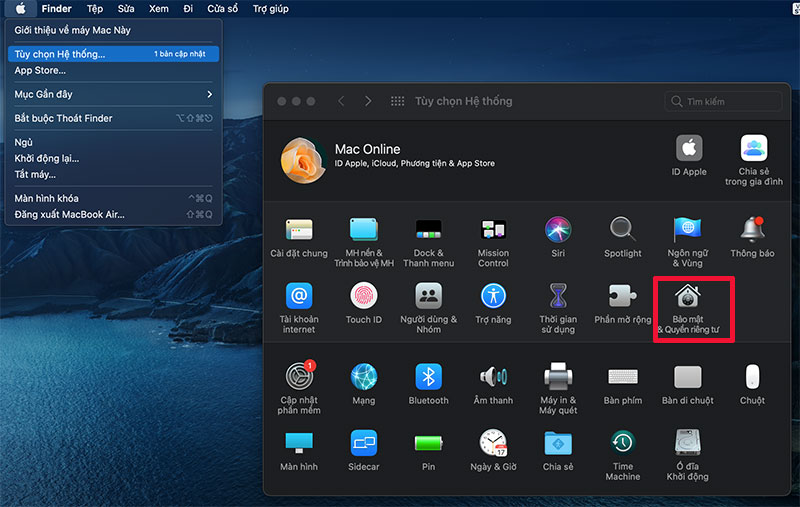Open MH nền & Trình bảo vệ MH
This screenshot has width=800, height=507.
pos(364,242)
